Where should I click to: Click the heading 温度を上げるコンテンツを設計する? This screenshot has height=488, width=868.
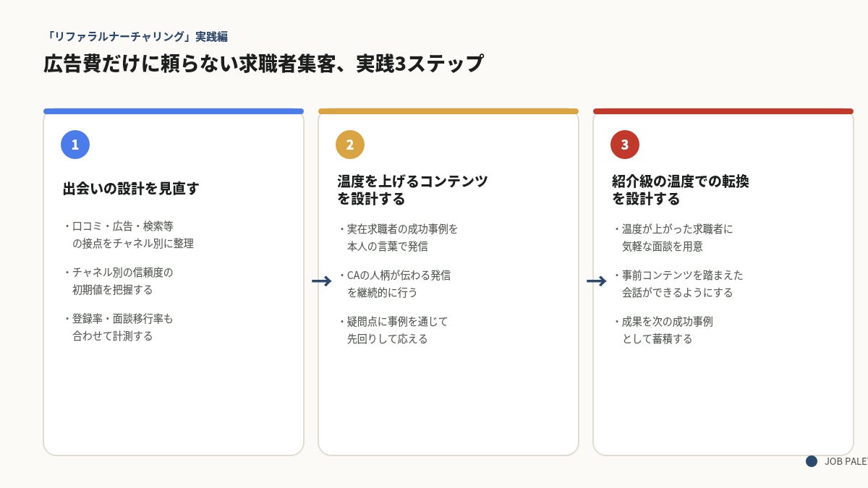(x=412, y=190)
